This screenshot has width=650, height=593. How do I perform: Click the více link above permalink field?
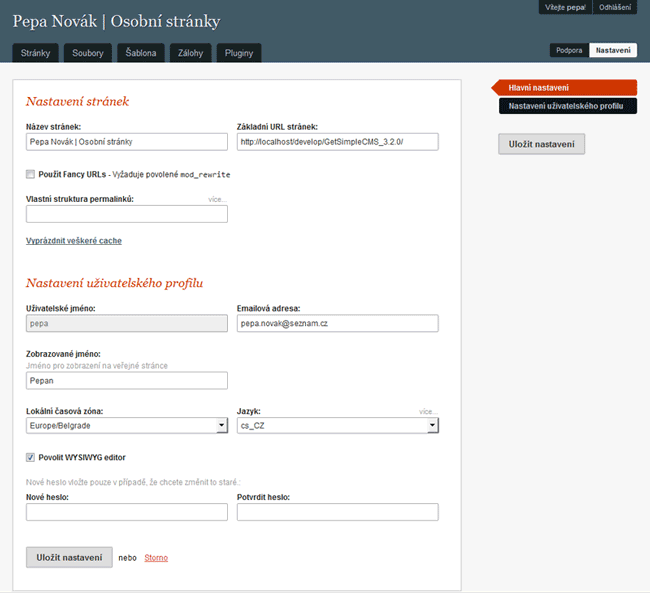tap(217, 199)
